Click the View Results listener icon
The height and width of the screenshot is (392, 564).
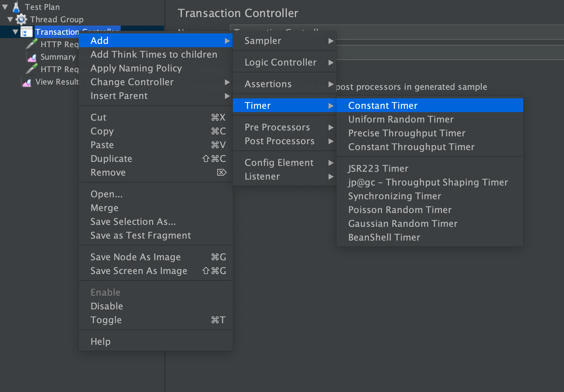pyautogui.click(x=27, y=83)
